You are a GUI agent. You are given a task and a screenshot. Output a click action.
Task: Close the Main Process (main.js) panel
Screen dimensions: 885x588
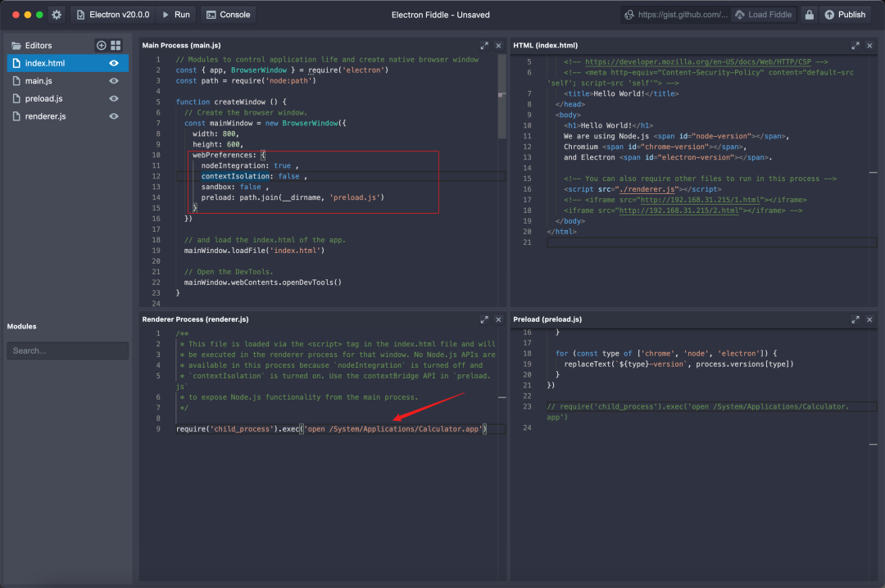point(498,45)
